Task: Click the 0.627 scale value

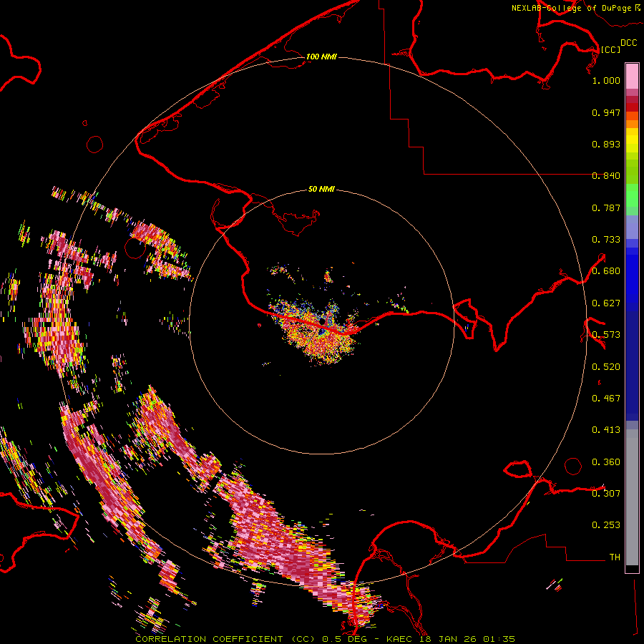Action: pyautogui.click(x=606, y=303)
